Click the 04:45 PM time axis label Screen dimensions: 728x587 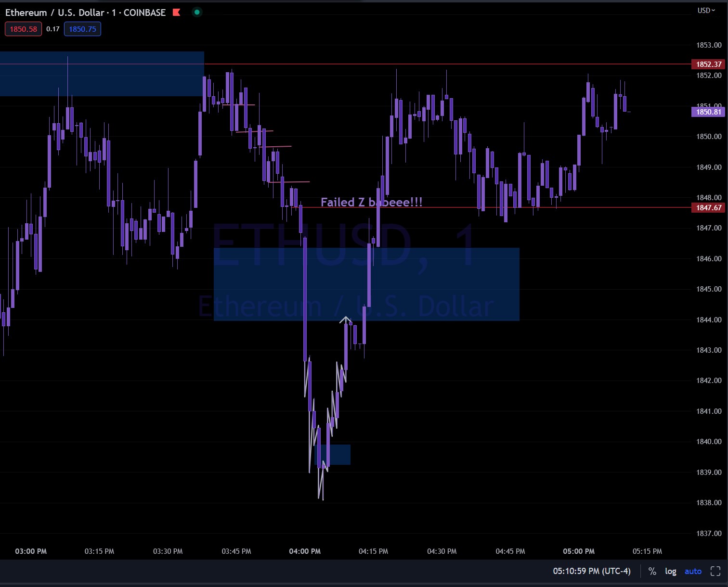510,551
